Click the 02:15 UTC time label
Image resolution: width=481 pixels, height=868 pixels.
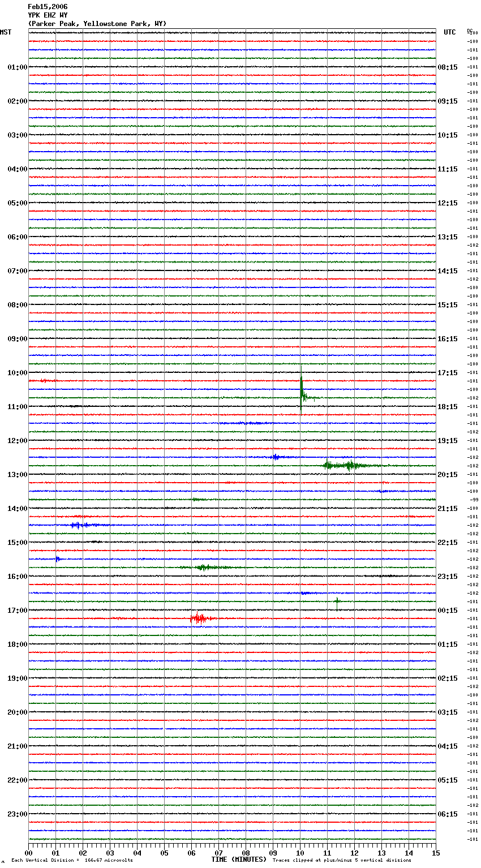coord(448,678)
